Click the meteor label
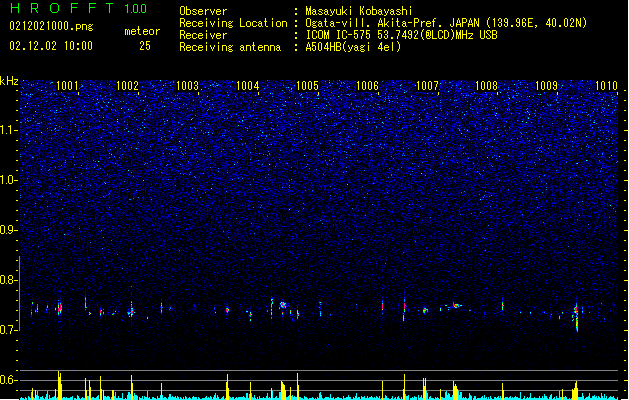This screenshot has width=629, height=400. point(142,31)
